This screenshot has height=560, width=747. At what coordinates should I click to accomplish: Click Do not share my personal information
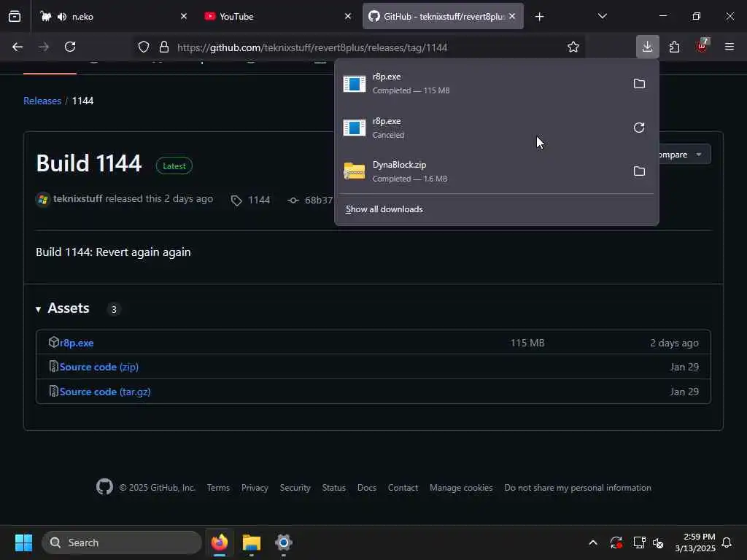pos(578,488)
